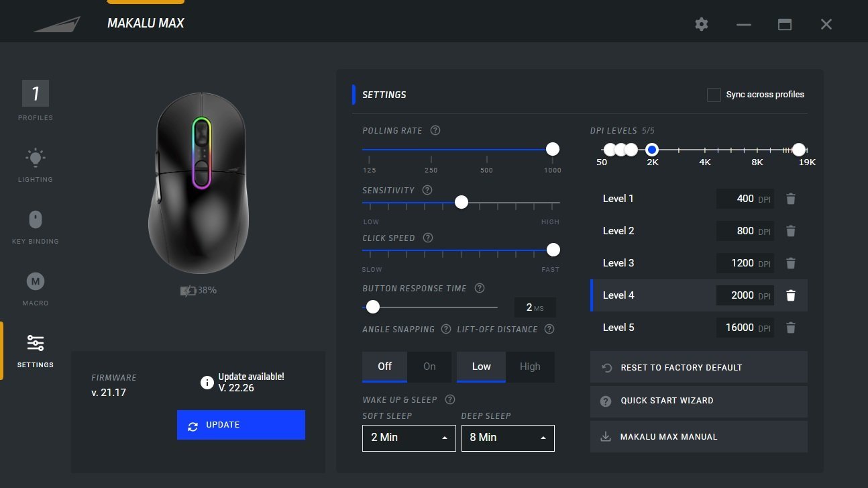Go to the Key Binding section
868x488 pixels.
[x=36, y=227]
